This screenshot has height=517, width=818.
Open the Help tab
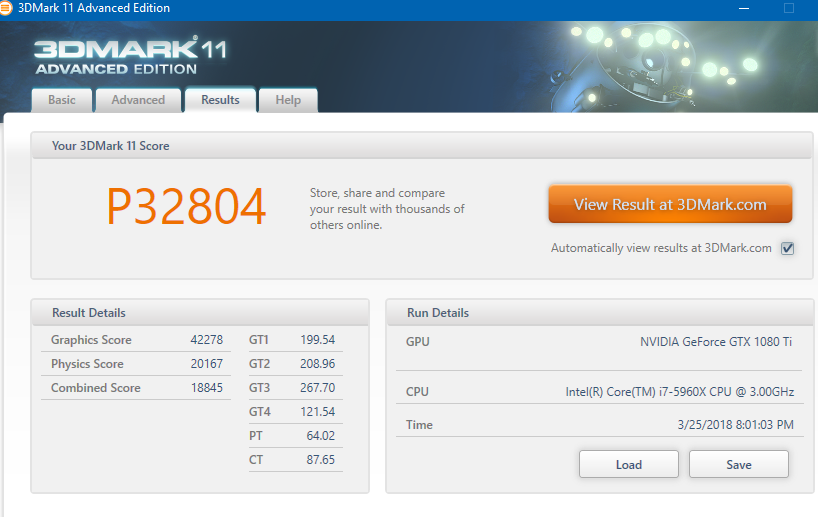(288, 100)
